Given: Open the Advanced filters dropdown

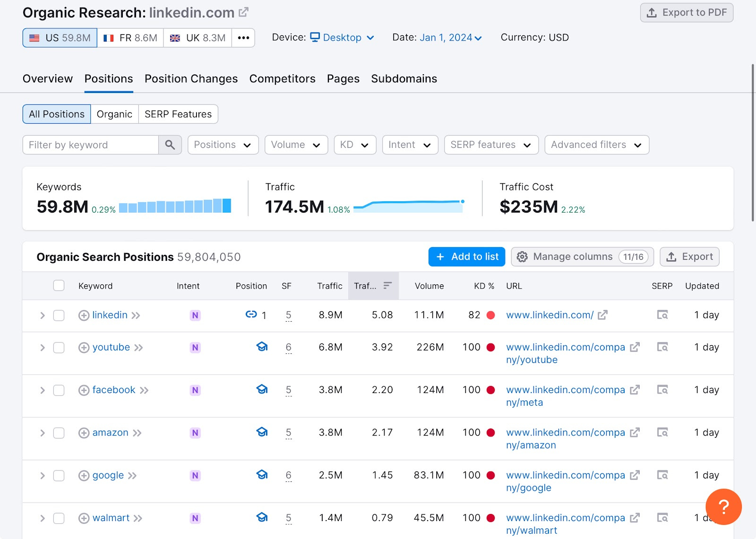Looking at the screenshot, I should click(x=597, y=145).
